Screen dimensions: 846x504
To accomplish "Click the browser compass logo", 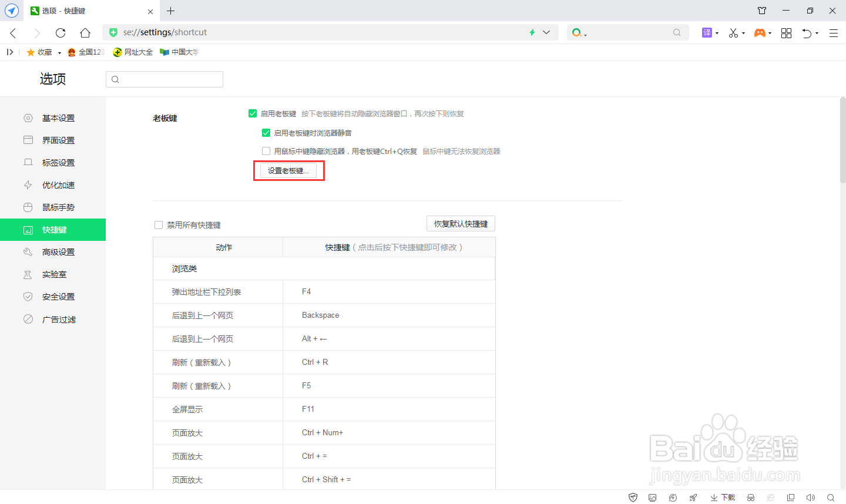I will point(12,11).
